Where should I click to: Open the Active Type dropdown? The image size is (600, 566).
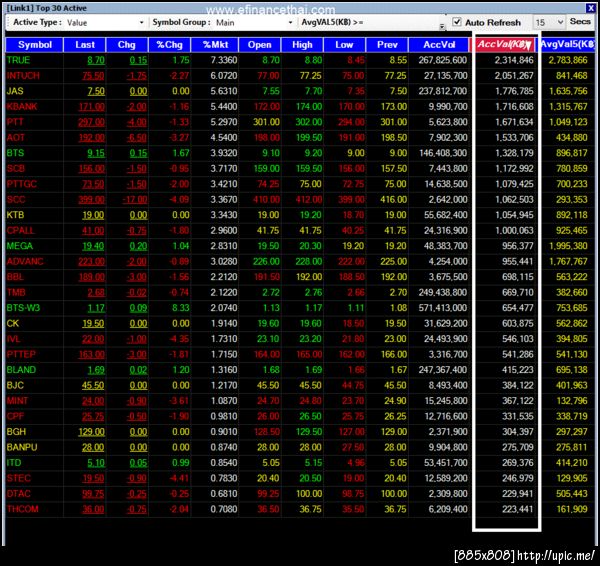coord(142,23)
